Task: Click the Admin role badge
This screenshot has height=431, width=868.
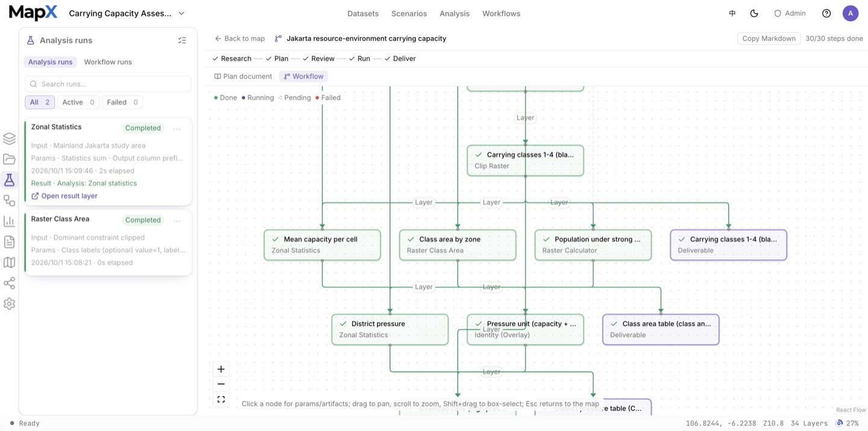Action: tap(790, 13)
